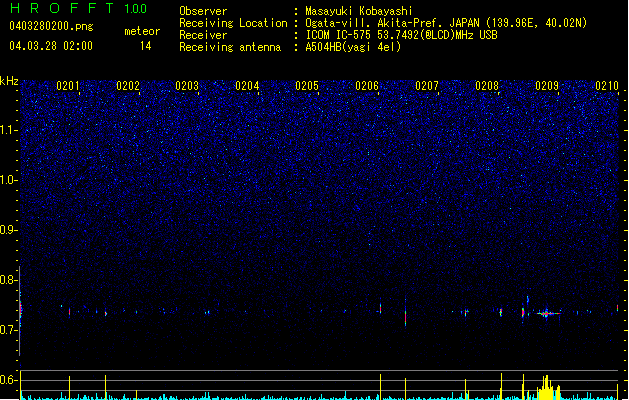Select the filename 0403280200.png
The height and width of the screenshot is (400, 629).
[x=51, y=26]
